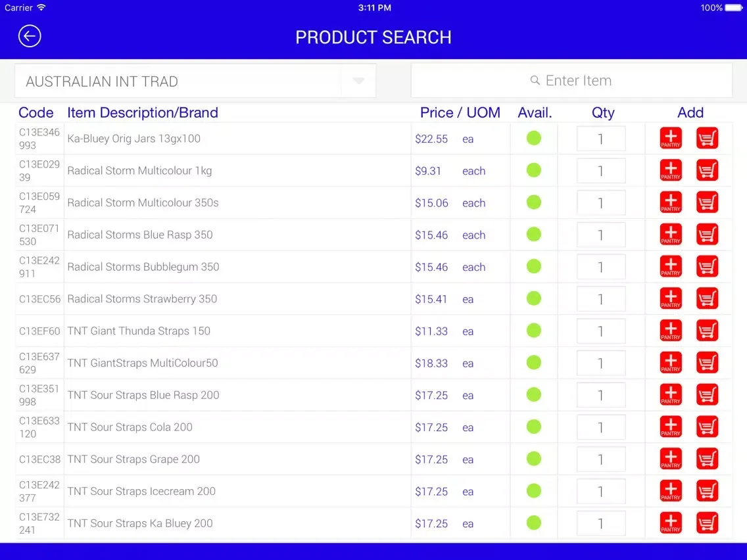Edit quantity for Radical Storm Multicolour 350s
The width and height of the screenshot is (747, 560).
click(601, 203)
